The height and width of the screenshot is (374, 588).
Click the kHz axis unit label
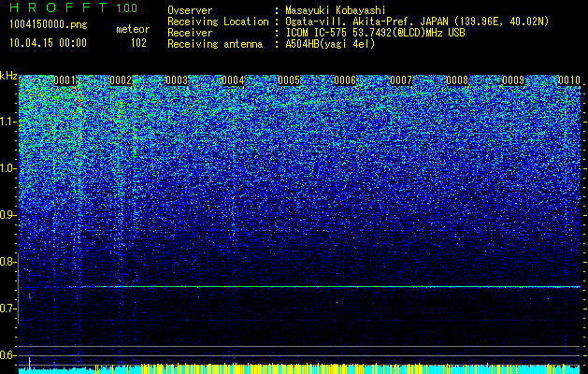[x=8, y=76]
